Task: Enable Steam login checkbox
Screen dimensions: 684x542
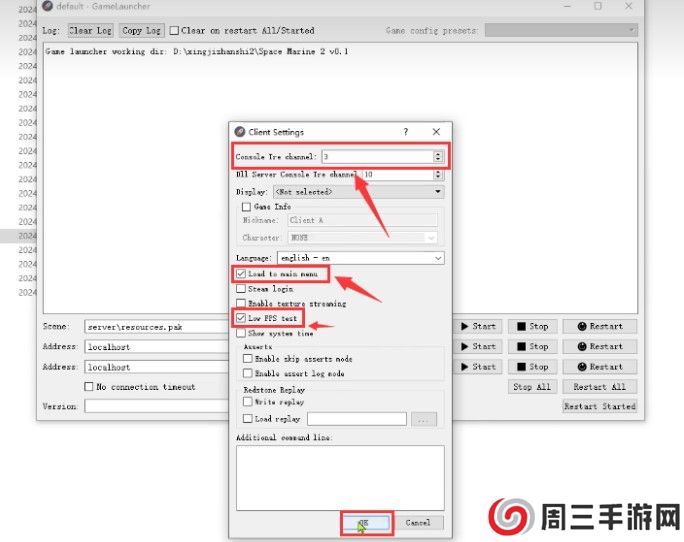Action: pyautogui.click(x=240, y=289)
